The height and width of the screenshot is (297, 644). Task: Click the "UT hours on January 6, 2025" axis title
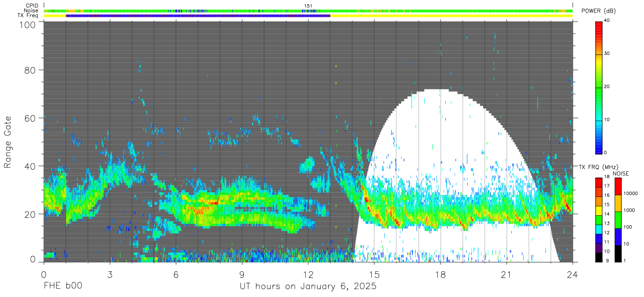[x=308, y=287]
